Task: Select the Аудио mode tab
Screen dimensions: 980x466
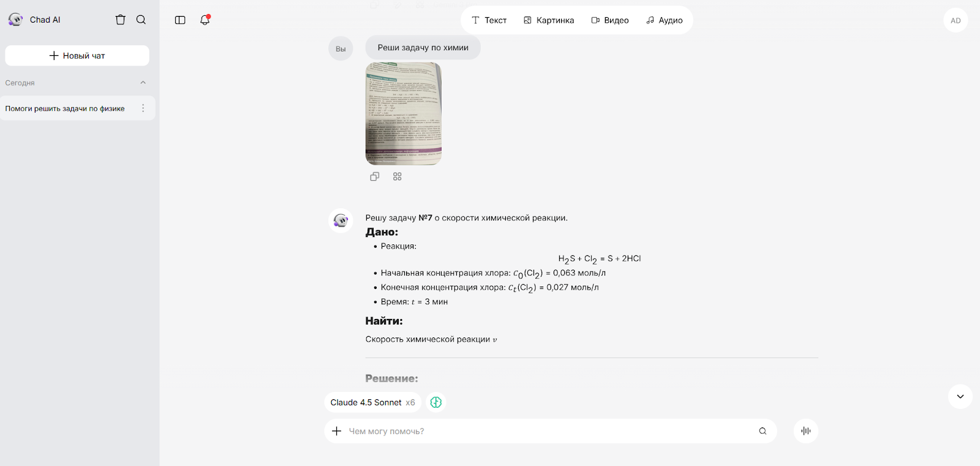Action: pyautogui.click(x=665, y=20)
